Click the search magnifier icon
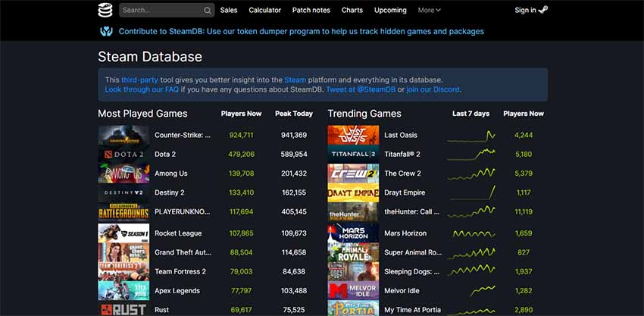Viewport: 644px width, 316px height. pos(208,11)
